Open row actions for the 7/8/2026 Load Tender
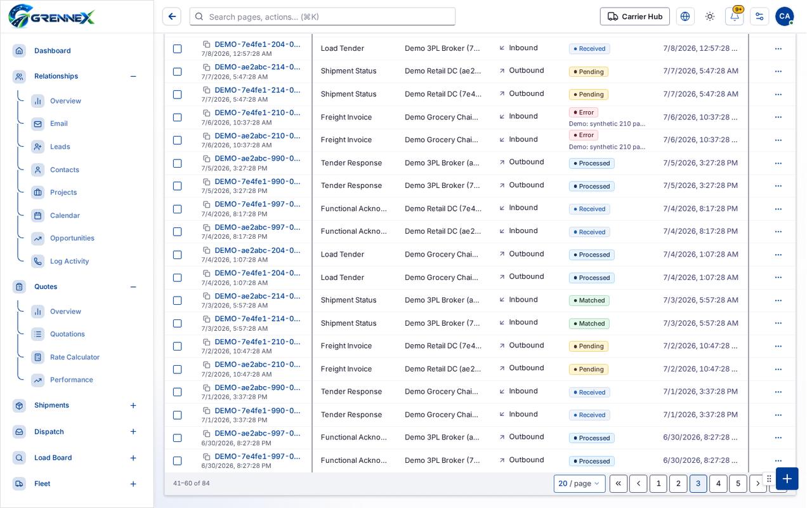Screen dimensions: 812x508 778,49
